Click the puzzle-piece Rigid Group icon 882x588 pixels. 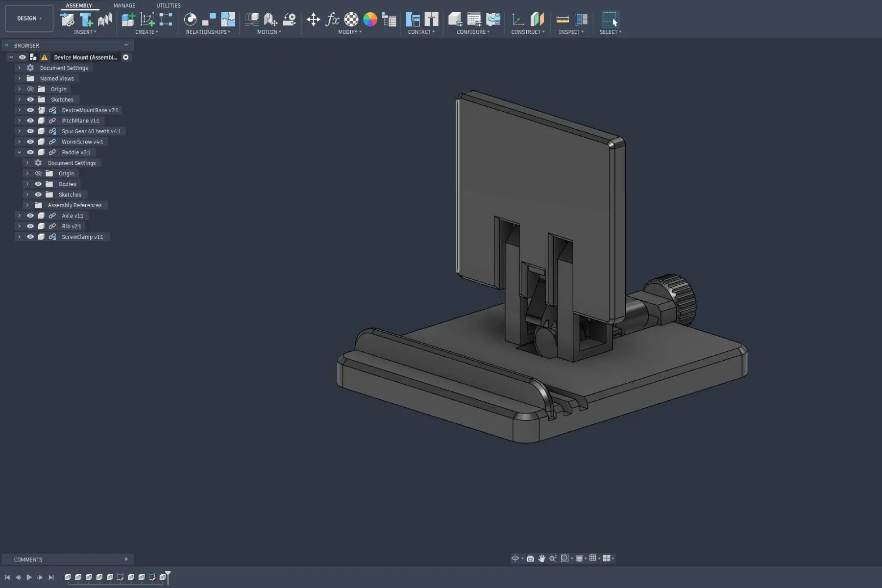point(228,20)
